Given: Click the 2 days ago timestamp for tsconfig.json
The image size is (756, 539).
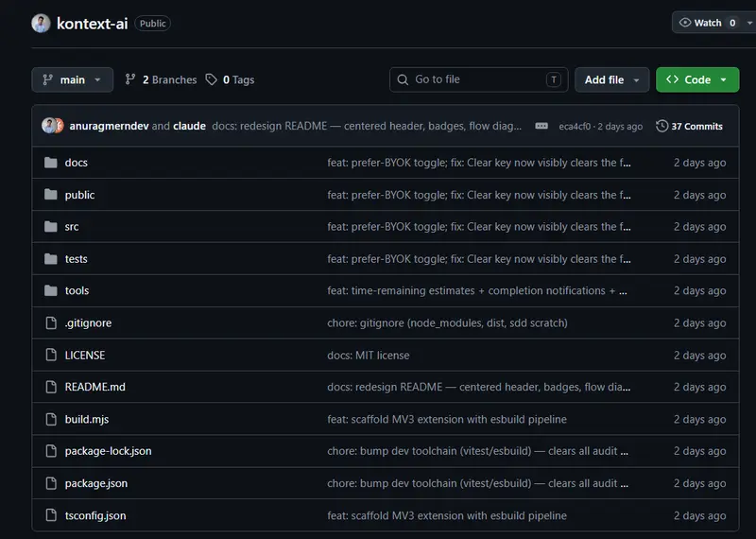Looking at the screenshot, I should tap(699, 516).
